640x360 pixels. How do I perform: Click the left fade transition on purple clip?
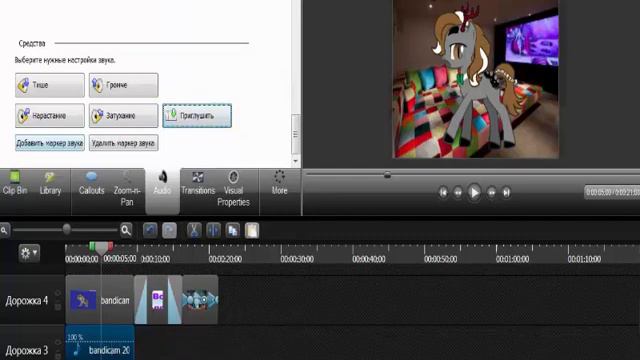tap(141, 300)
